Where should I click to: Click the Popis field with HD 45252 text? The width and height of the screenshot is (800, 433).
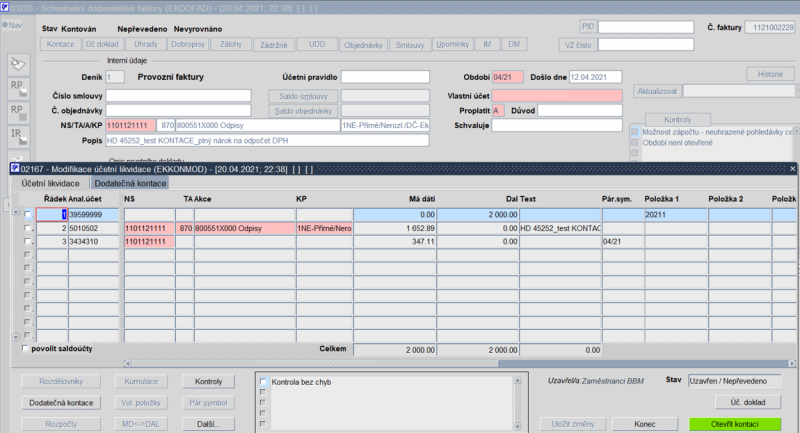coord(267,141)
